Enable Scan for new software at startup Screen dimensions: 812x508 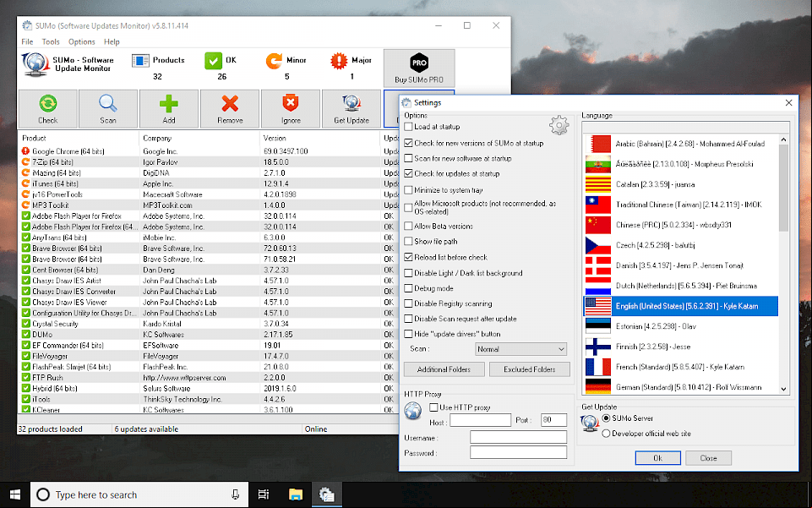[409, 158]
